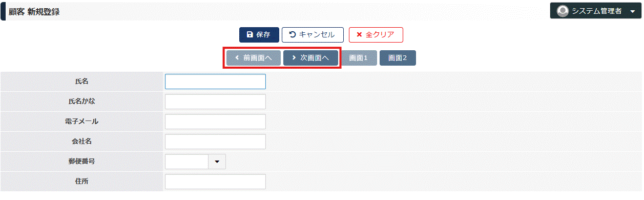This screenshot has width=644, height=200.
Task: Expand the caret beside システム管理者
Action: [632, 11]
